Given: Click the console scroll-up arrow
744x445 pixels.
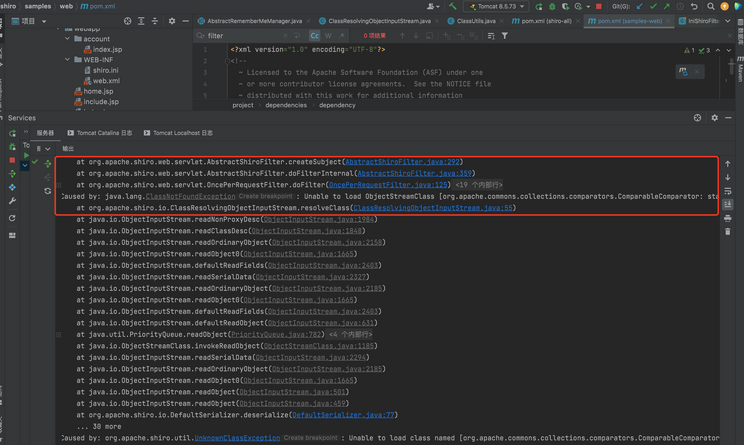Looking at the screenshot, I should (728, 164).
